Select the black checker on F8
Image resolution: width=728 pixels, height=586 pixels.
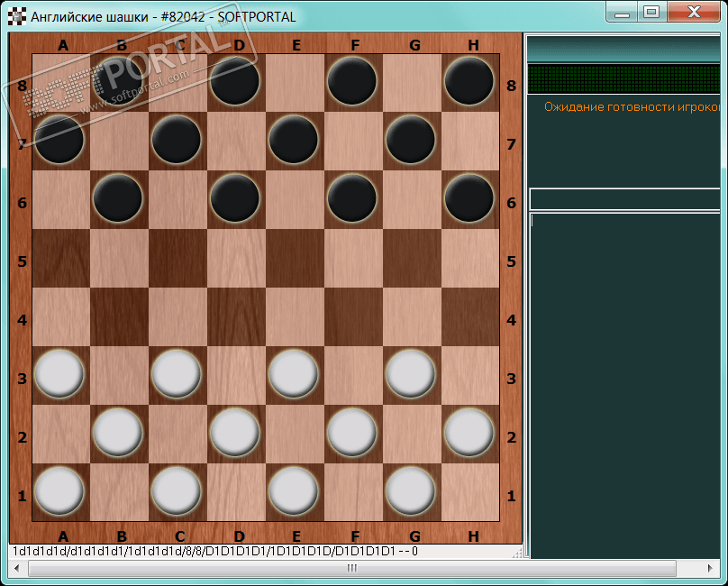(x=352, y=81)
